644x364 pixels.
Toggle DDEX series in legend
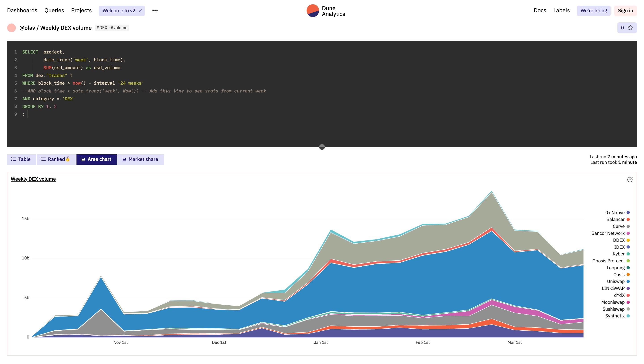[621, 240]
